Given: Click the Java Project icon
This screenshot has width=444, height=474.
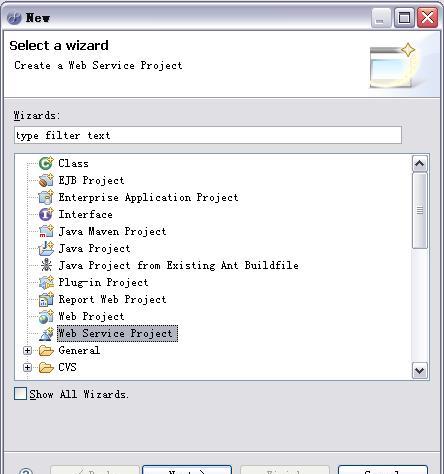Looking at the screenshot, I should pos(46,248).
